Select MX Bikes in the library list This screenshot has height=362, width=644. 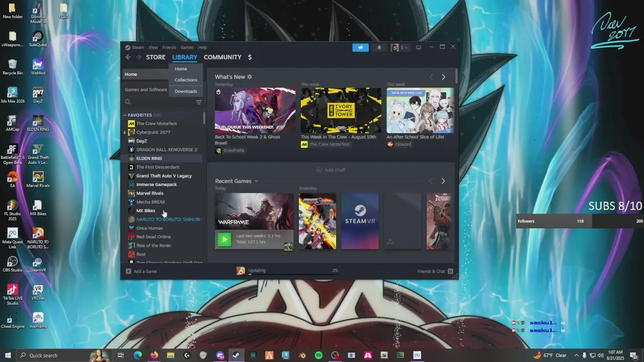[x=165, y=211]
